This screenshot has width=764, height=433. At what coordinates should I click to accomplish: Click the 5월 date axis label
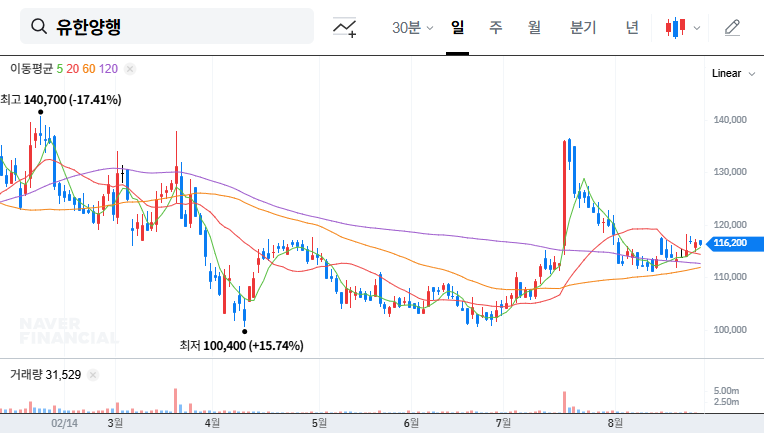coord(319,423)
